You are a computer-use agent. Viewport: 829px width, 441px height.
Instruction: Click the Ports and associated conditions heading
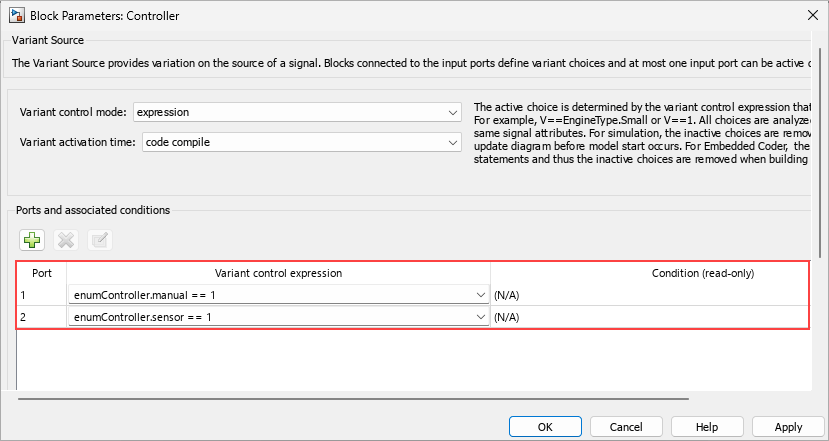93,210
